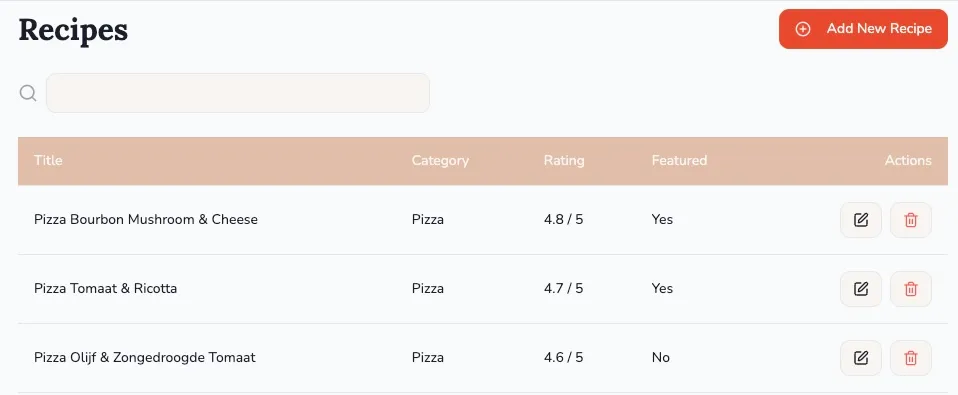Delete the Pizza Bourbon Mushroom & Cheese recipe
Viewport: 958px width, 395px height.
[911, 220]
